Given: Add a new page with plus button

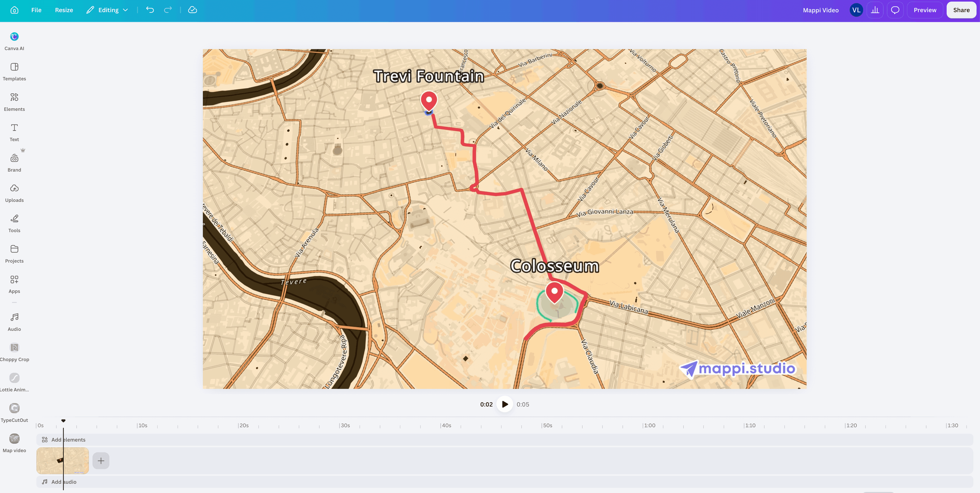Looking at the screenshot, I should (101, 461).
